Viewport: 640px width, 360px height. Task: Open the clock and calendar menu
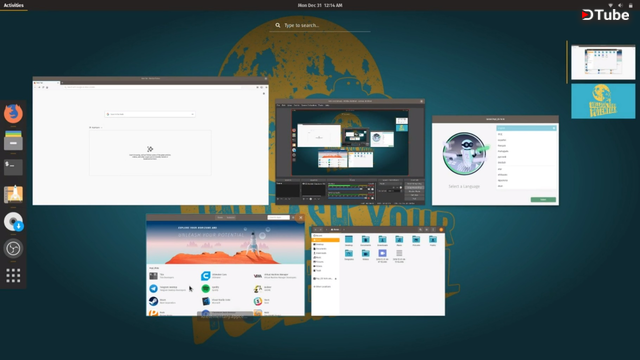click(320, 5)
